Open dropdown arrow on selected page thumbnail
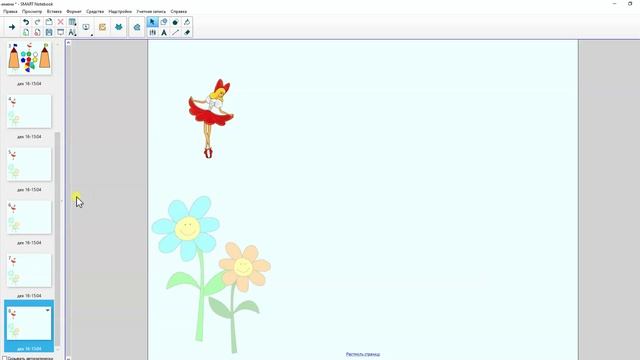 pyautogui.click(x=48, y=311)
